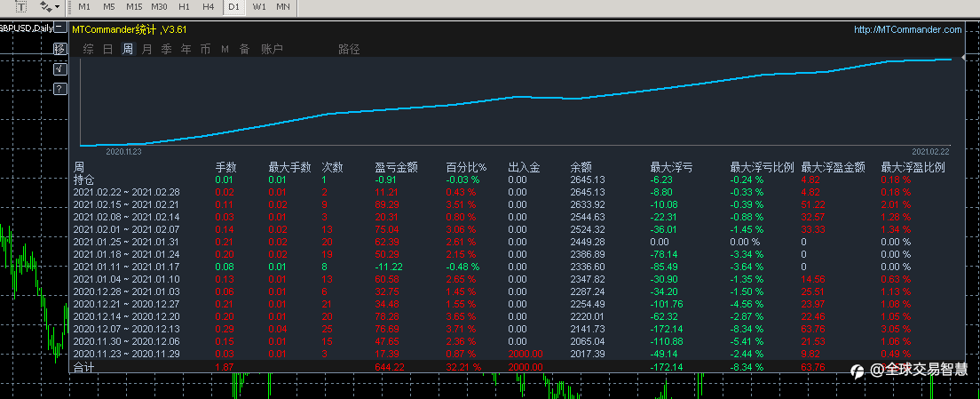Select the 周 weekly statistics tab
This screenshot has width=980, height=399.
(128, 50)
